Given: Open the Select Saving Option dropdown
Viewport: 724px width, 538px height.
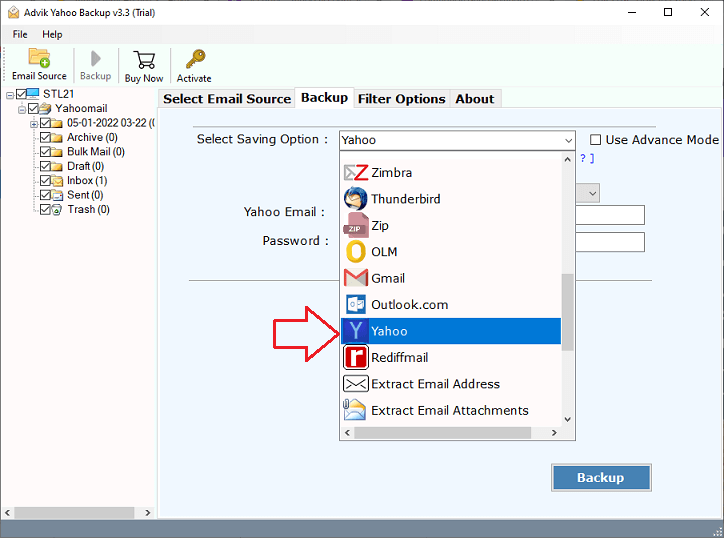Looking at the screenshot, I should (x=457, y=140).
